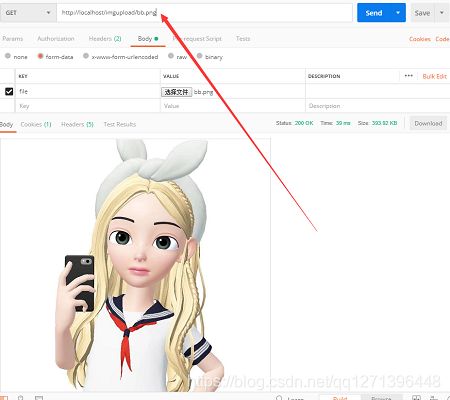Image resolution: width=450 pixels, height=400 pixels.
Task: Click the Bulk Edit link
Action: [434, 76]
